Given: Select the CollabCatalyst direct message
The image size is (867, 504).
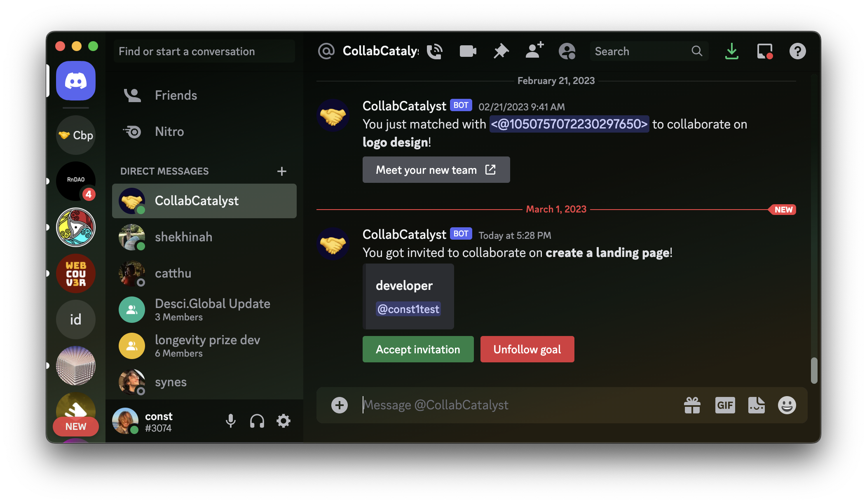Looking at the screenshot, I should click(204, 201).
